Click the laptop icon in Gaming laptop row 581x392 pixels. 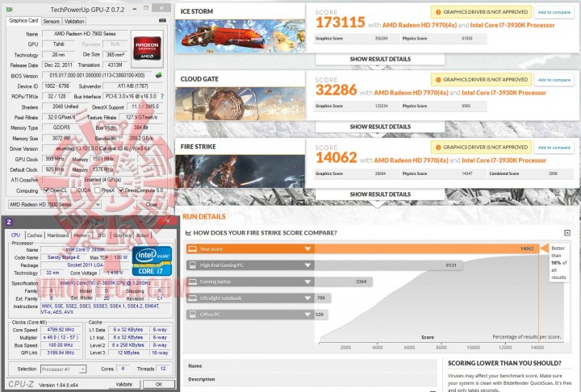pyautogui.click(x=192, y=281)
